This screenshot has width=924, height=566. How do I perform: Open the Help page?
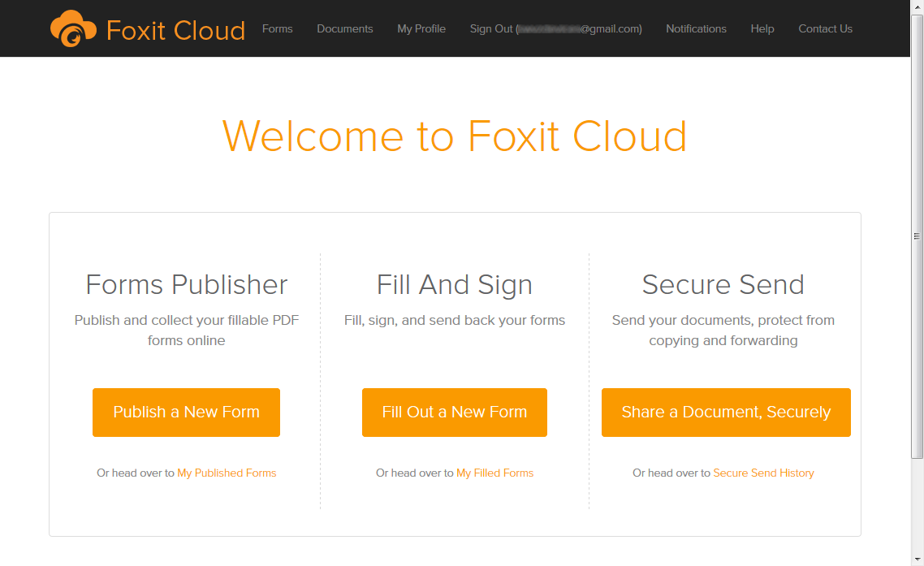tap(762, 28)
